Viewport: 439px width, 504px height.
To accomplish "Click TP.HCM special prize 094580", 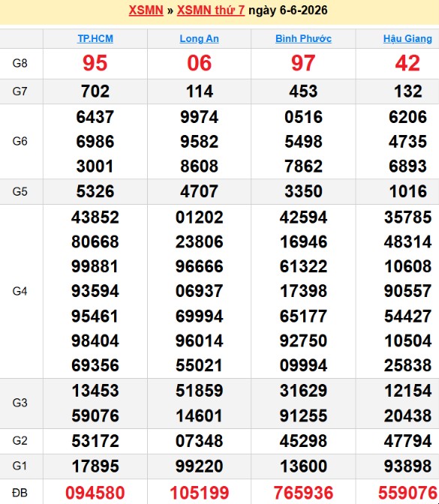I will tap(95, 493).
